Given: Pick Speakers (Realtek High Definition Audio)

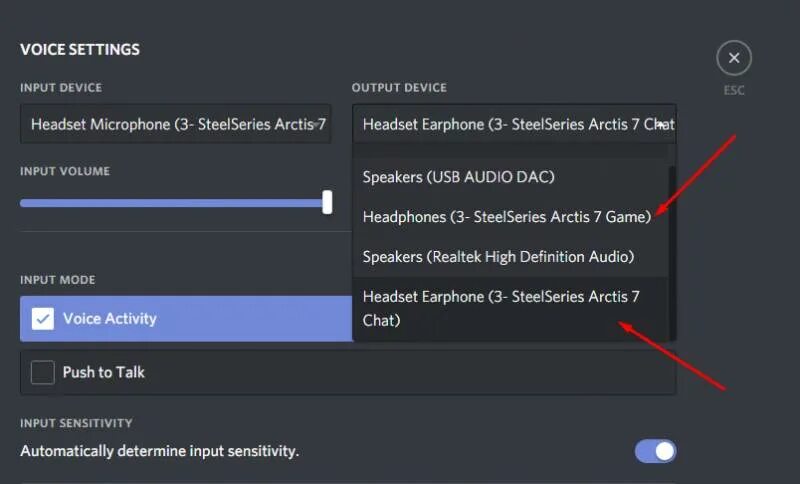Looking at the screenshot, I should pos(498,257).
